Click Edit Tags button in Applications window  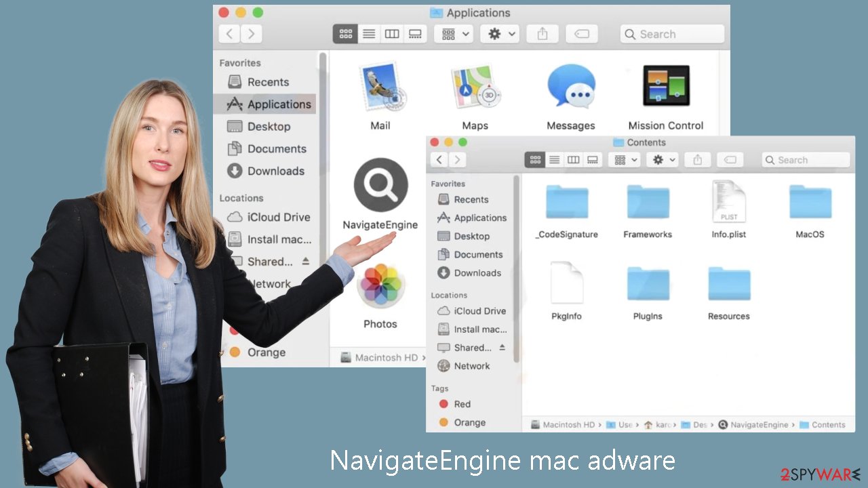click(x=582, y=34)
